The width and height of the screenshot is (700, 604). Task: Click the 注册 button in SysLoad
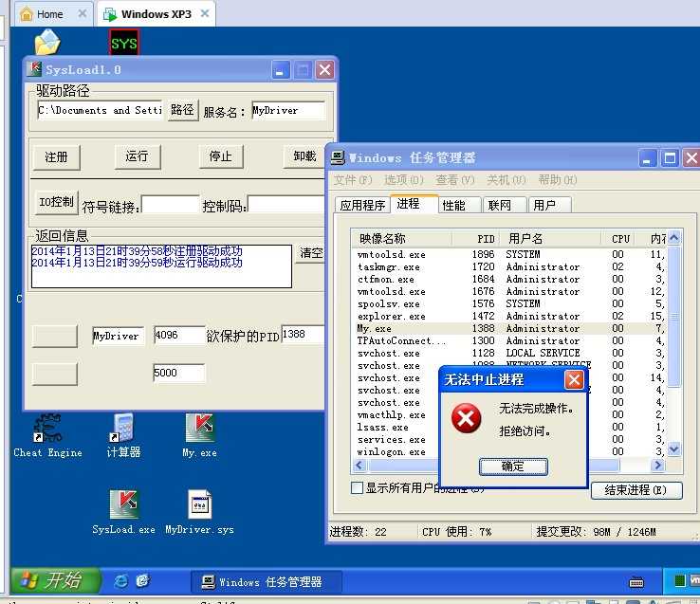[x=56, y=157]
